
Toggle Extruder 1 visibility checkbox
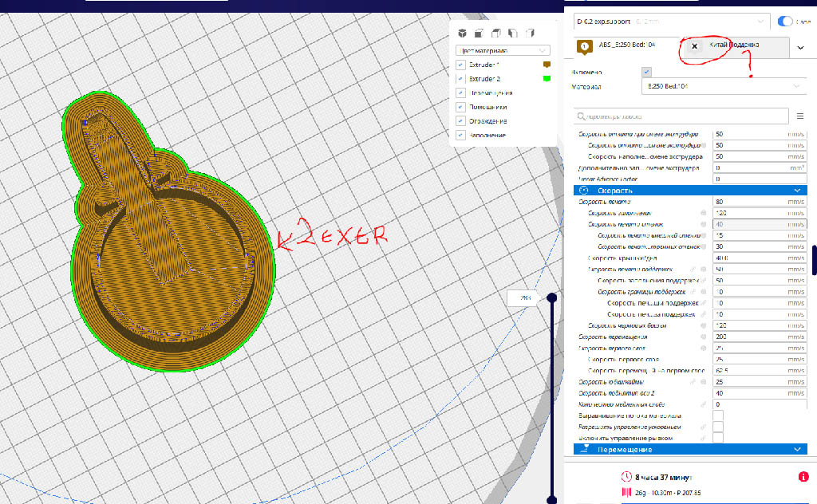460,65
